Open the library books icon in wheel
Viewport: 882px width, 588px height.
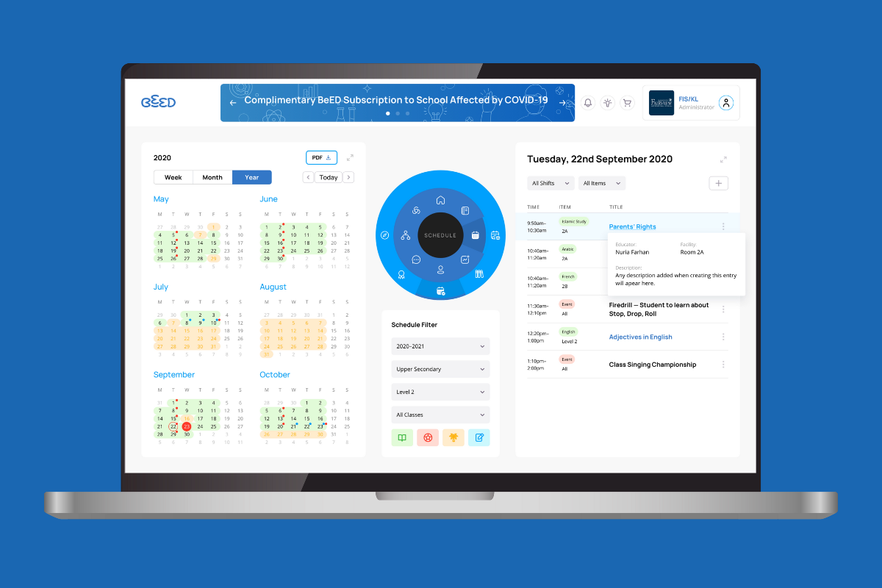tap(479, 274)
